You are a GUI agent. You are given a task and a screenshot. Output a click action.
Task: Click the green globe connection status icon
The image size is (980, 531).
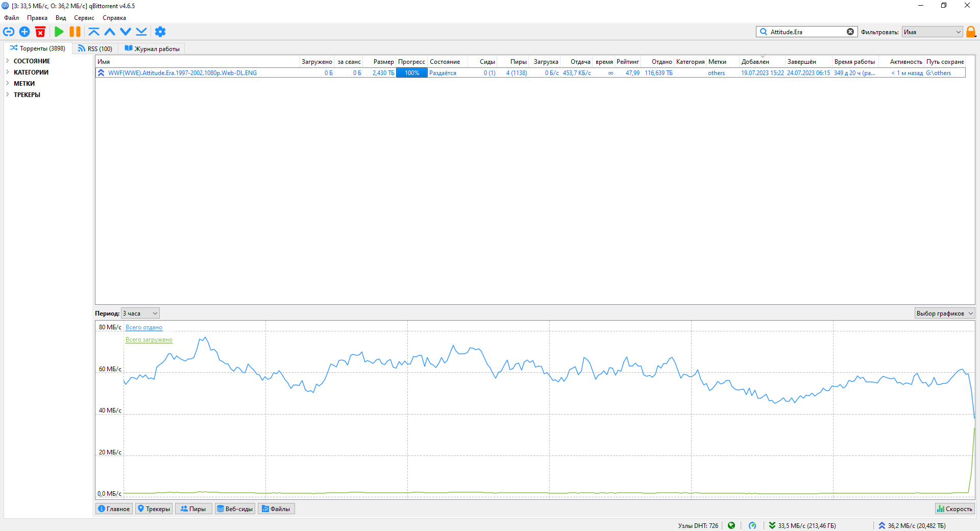coord(731,525)
